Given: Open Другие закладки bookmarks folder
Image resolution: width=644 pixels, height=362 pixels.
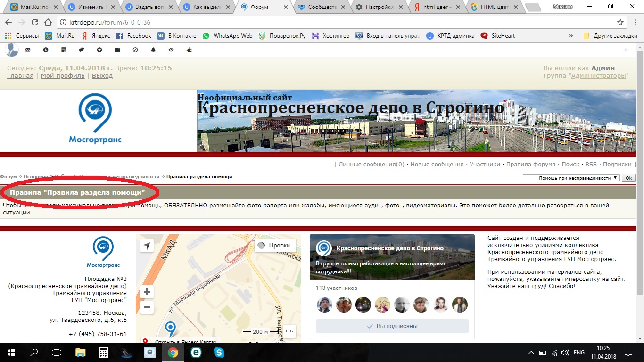Looking at the screenshot, I should pos(611,36).
